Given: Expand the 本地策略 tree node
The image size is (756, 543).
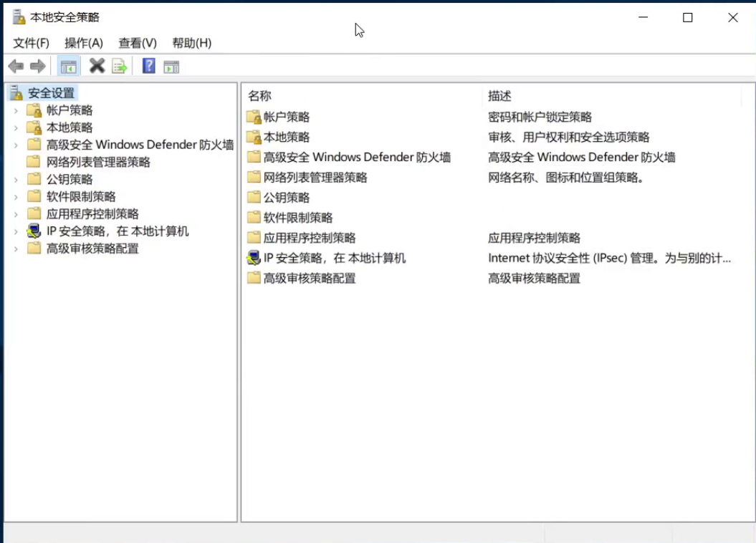Looking at the screenshot, I should (16, 128).
